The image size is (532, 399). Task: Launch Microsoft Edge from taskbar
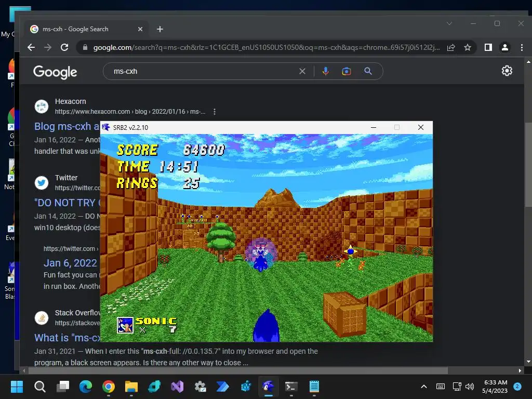click(86, 387)
